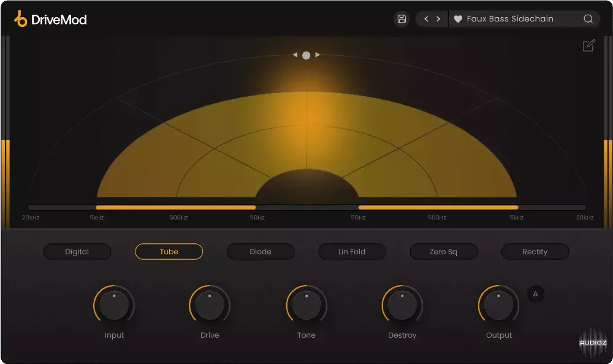613x364 pixels.
Task: Click the right orange frequency range bar
Action: click(438, 207)
